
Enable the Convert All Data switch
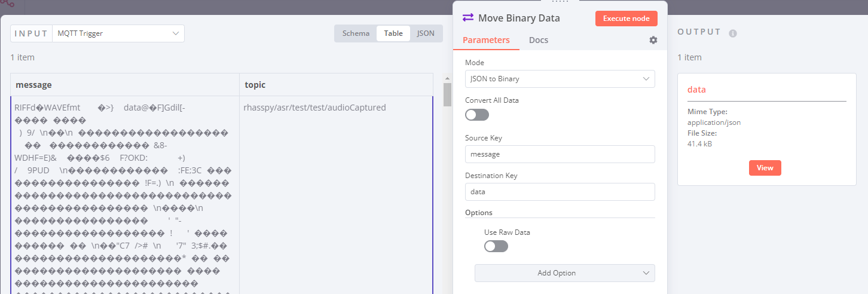477,115
